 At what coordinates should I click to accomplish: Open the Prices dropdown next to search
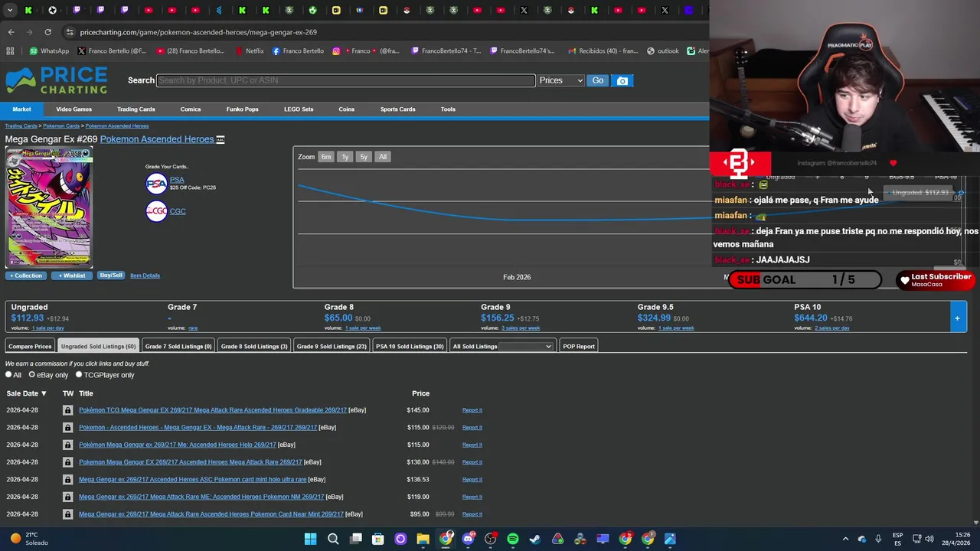[560, 80]
